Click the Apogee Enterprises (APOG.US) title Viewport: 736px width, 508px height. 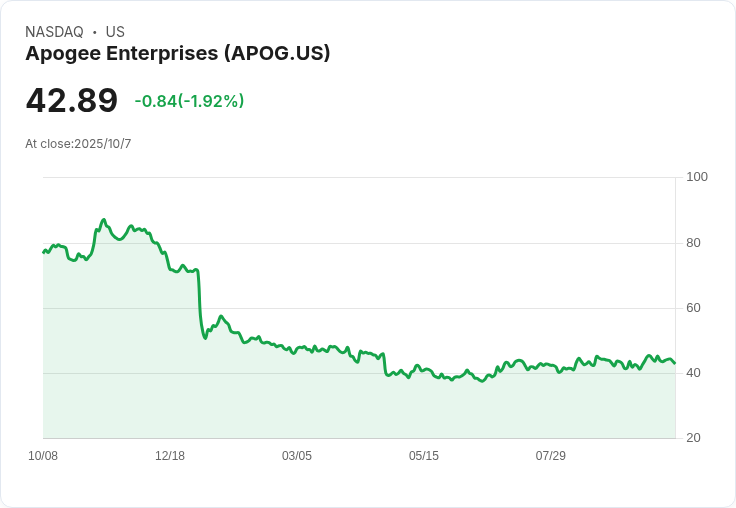[177, 54]
